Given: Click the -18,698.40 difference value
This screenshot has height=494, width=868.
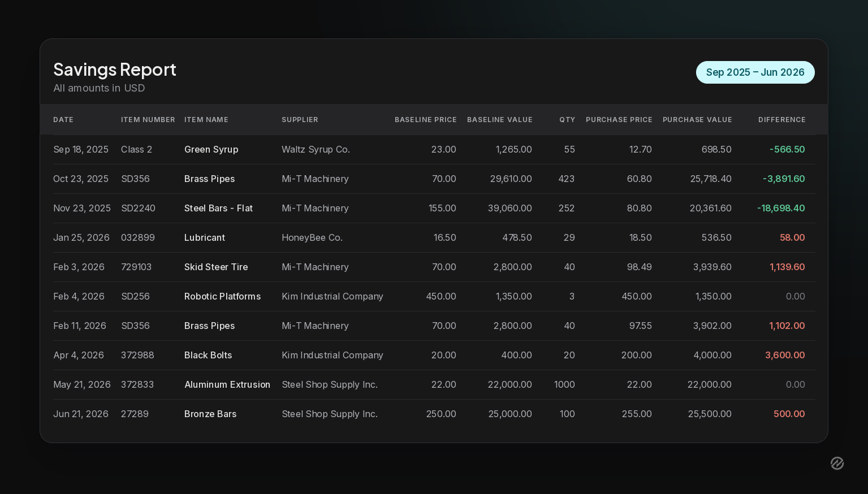Looking at the screenshot, I should (781, 208).
